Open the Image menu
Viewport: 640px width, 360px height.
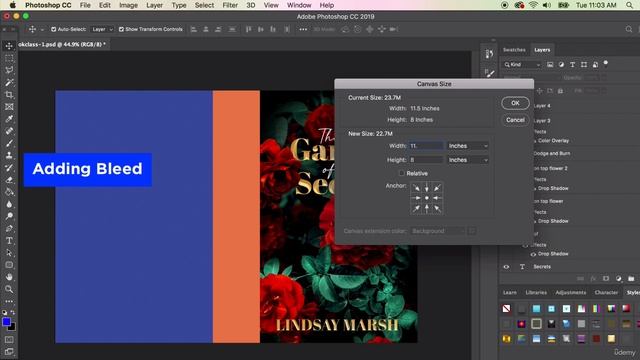pyautogui.click(x=128, y=5)
